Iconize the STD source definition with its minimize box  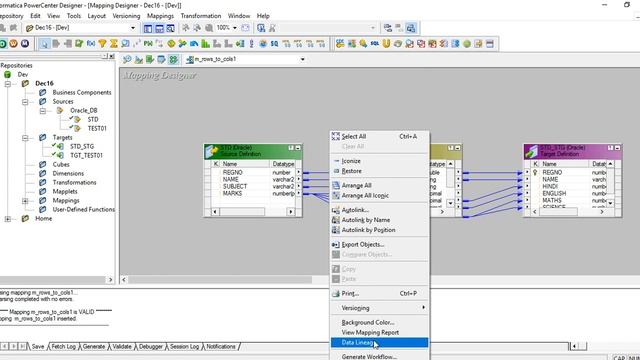tap(298, 148)
